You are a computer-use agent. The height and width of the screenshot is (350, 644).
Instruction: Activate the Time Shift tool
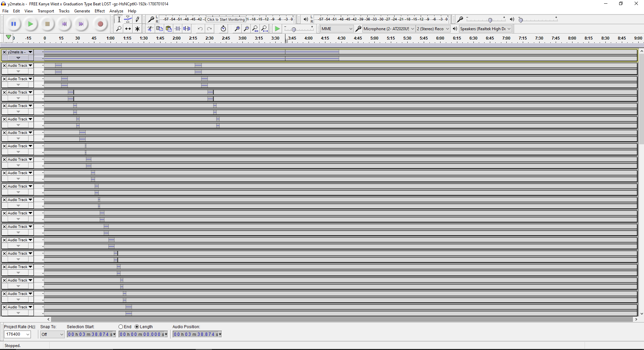[128, 29]
